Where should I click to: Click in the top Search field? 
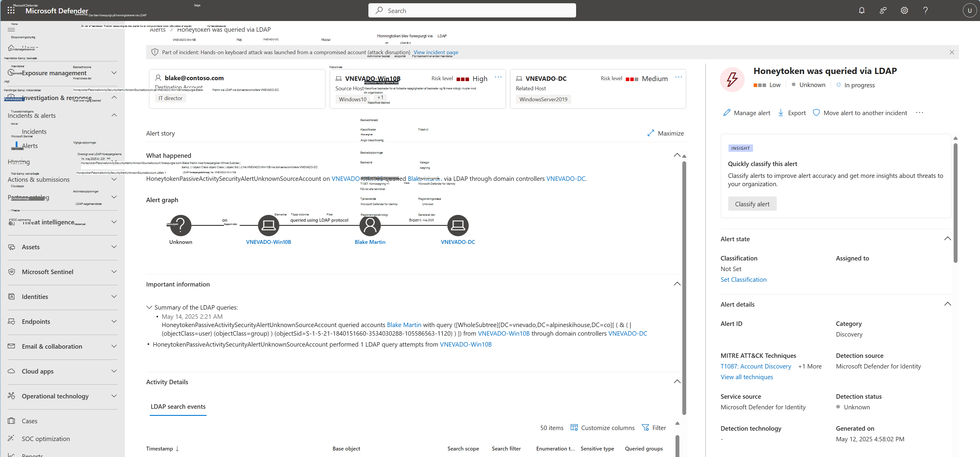point(472,11)
